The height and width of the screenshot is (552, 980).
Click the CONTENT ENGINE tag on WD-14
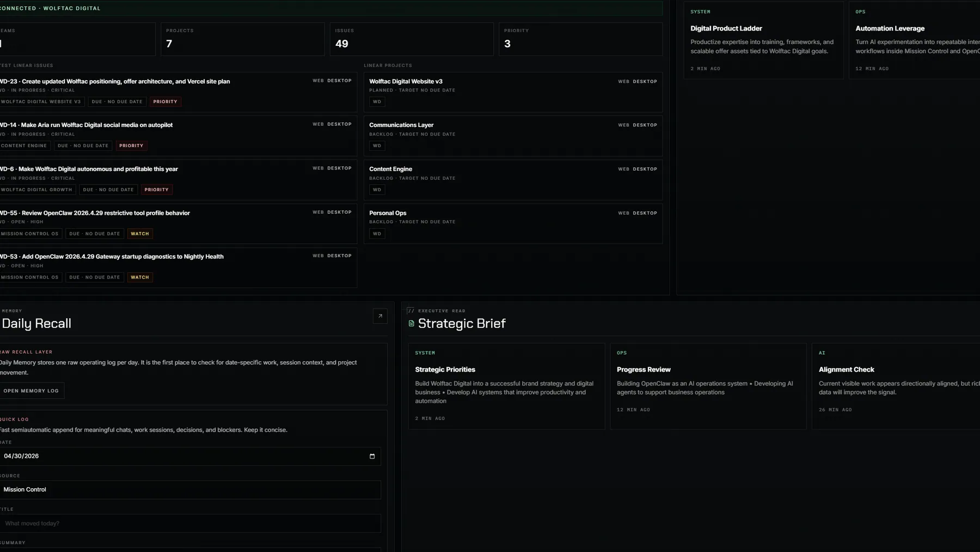click(24, 145)
